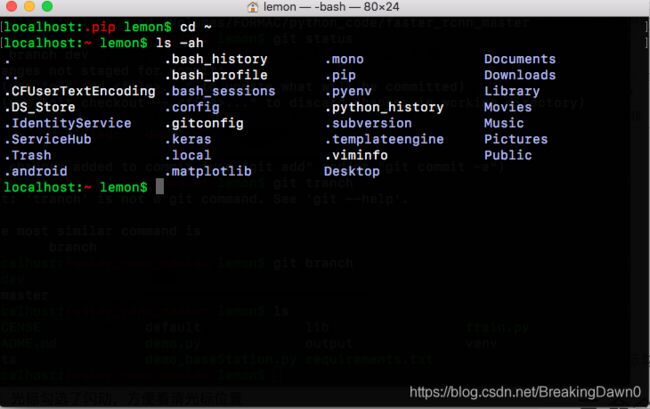Select the Desktop directory entry
This screenshot has width=650, height=409.
click(352, 171)
